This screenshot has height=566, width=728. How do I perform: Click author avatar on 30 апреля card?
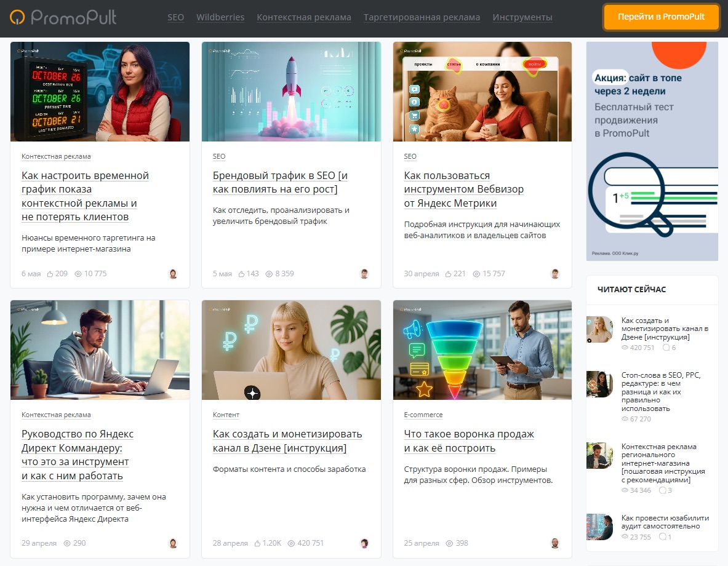pos(555,274)
